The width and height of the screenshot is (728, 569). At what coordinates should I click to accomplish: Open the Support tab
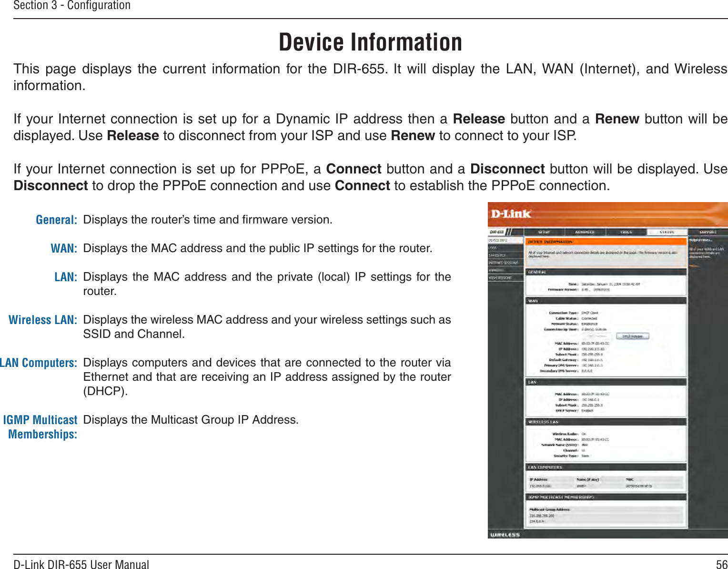(708, 232)
